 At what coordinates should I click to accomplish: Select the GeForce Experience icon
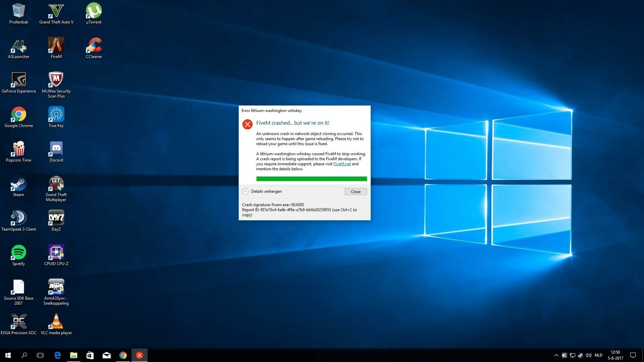[x=18, y=83]
